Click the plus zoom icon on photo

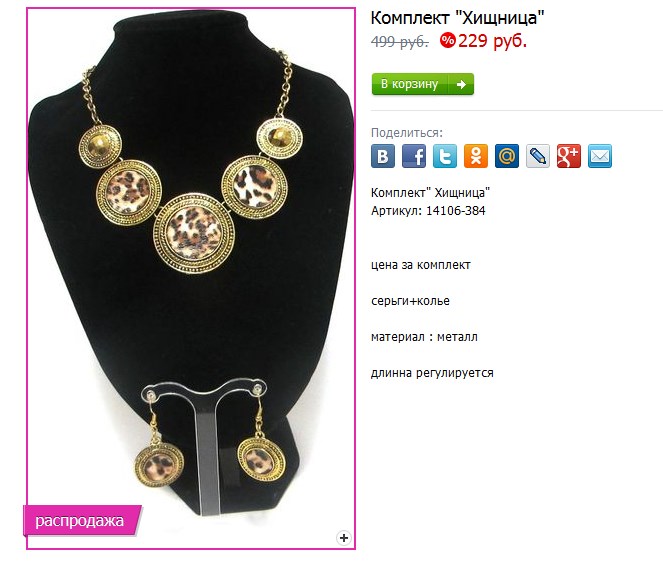click(344, 538)
